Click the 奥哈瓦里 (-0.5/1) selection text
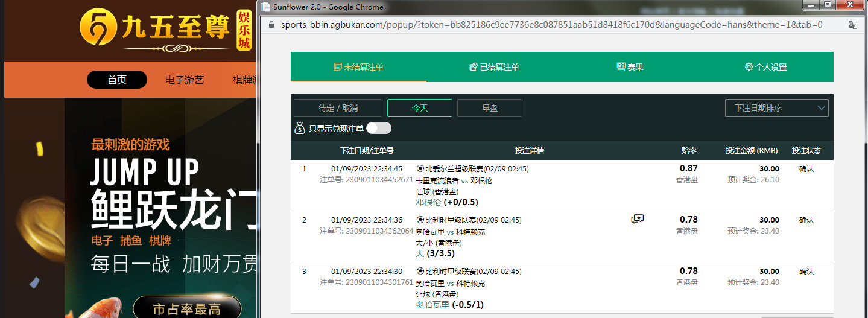 (x=449, y=305)
